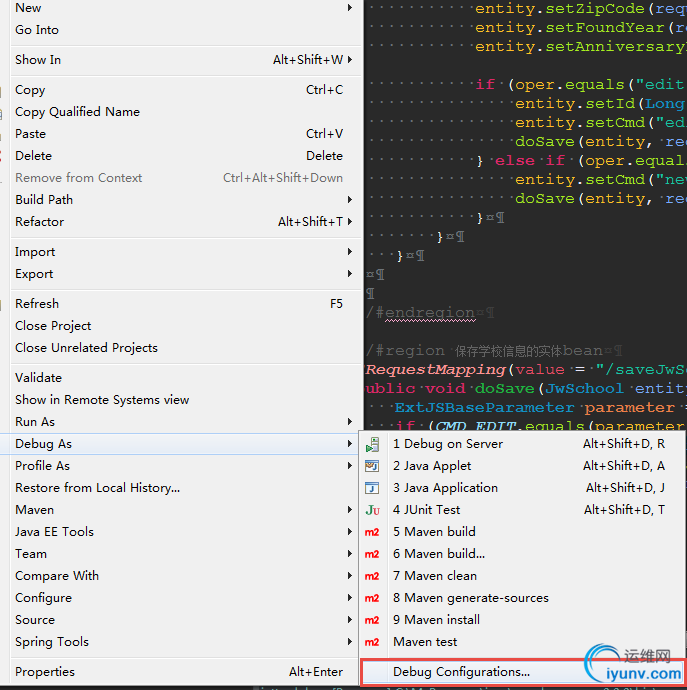Viewport: 687px width, 690px height.
Task: Click the m2 icon beside Maven build
Action: [x=372, y=532]
